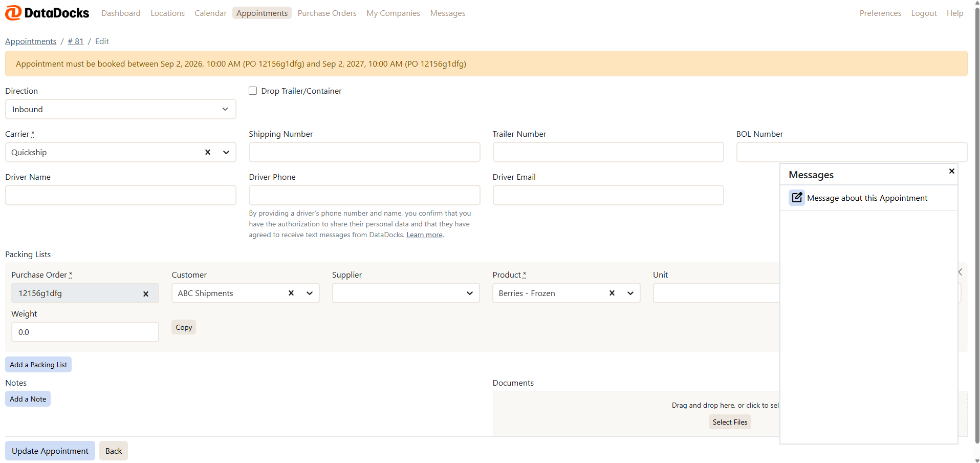Image resolution: width=980 pixels, height=463 pixels.
Task: Open the Supplier dropdown
Action: point(406,293)
